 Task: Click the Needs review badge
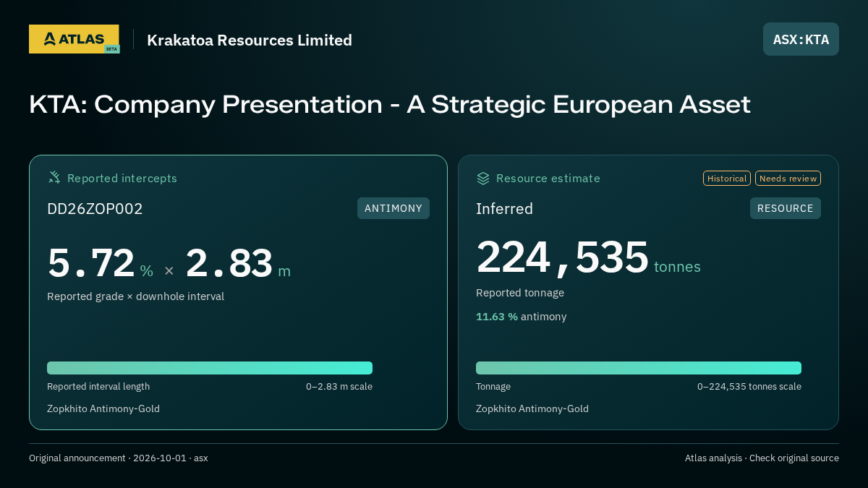tap(788, 178)
